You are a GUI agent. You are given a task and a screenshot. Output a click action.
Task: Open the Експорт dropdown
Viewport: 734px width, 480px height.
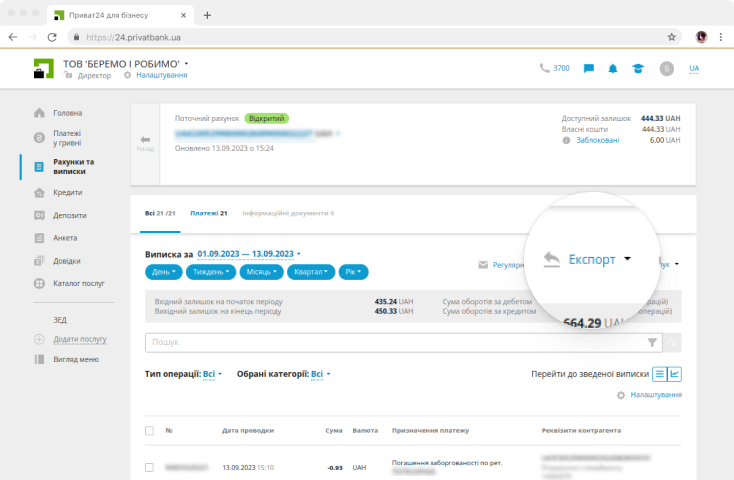588,259
